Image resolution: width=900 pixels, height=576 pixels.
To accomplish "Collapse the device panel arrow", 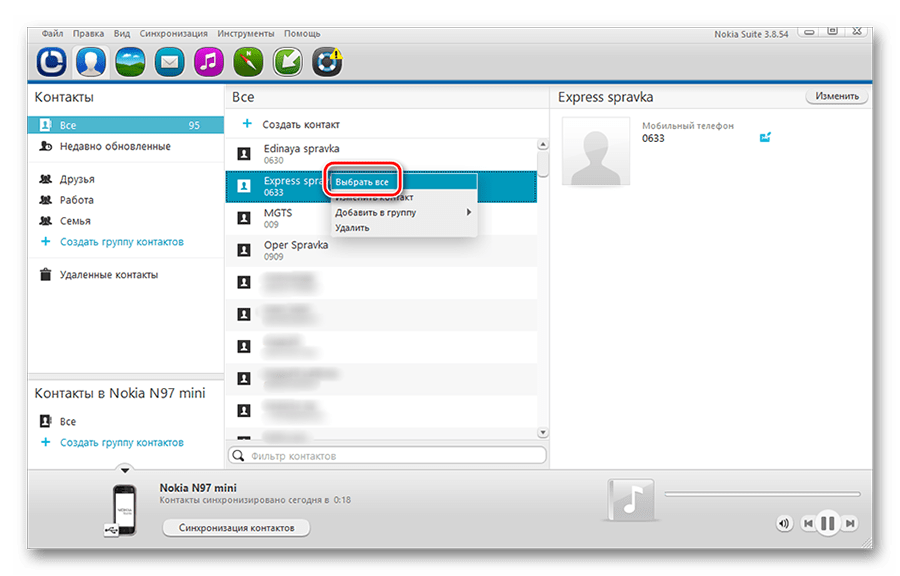I will pyautogui.click(x=125, y=470).
